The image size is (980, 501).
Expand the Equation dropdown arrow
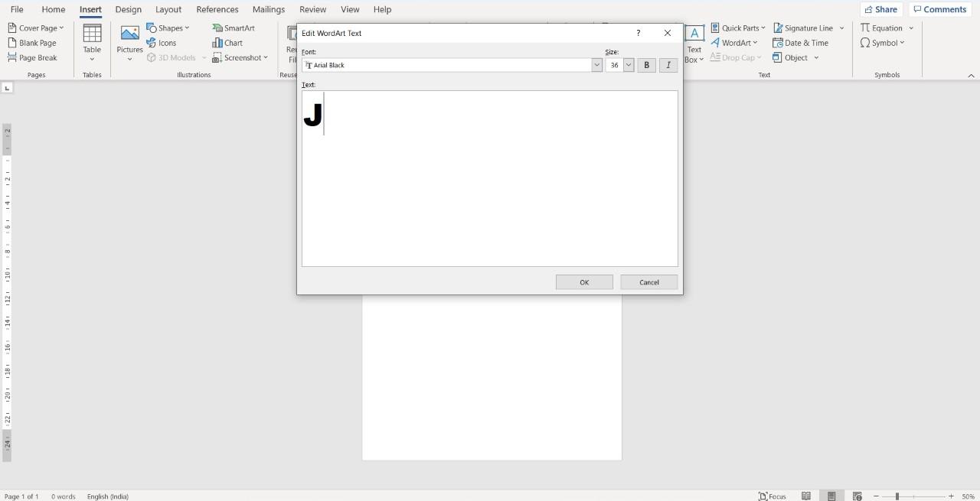click(911, 28)
